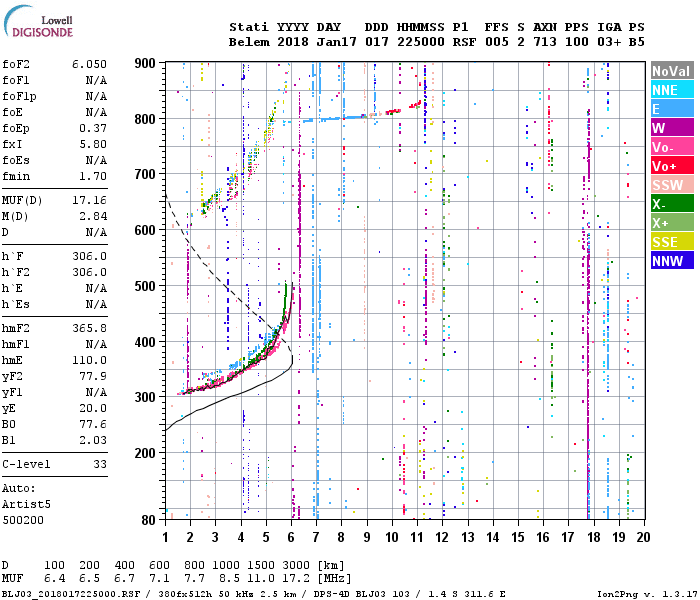
Task: Click the 500 km height axis label
Action: (145, 286)
